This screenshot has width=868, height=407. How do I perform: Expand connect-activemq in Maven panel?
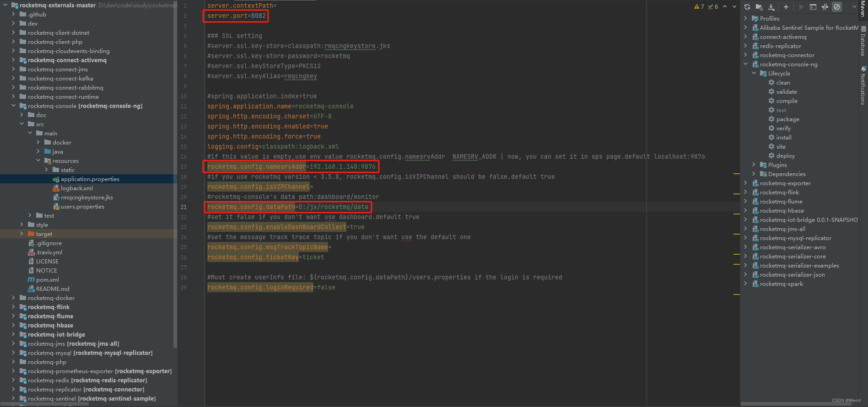coord(745,37)
